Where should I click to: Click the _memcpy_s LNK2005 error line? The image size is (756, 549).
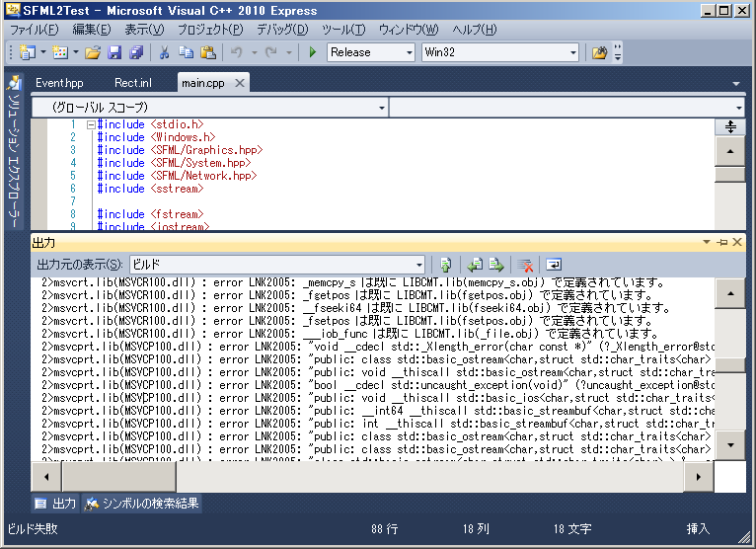(x=353, y=282)
